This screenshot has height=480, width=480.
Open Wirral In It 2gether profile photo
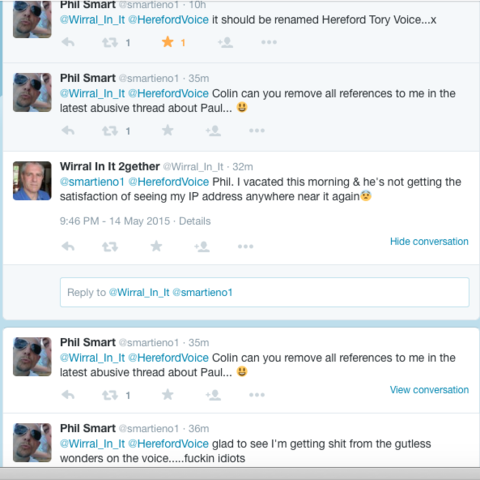pos(32,181)
